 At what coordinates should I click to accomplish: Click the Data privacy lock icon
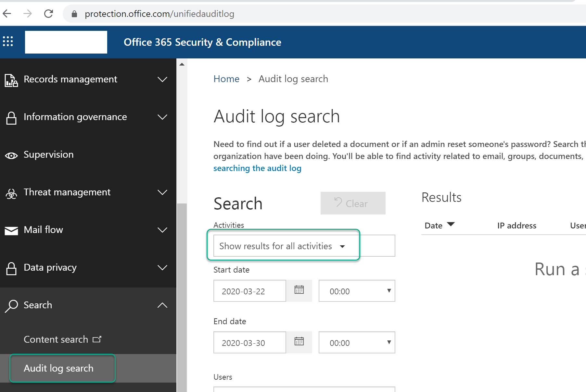coord(11,268)
